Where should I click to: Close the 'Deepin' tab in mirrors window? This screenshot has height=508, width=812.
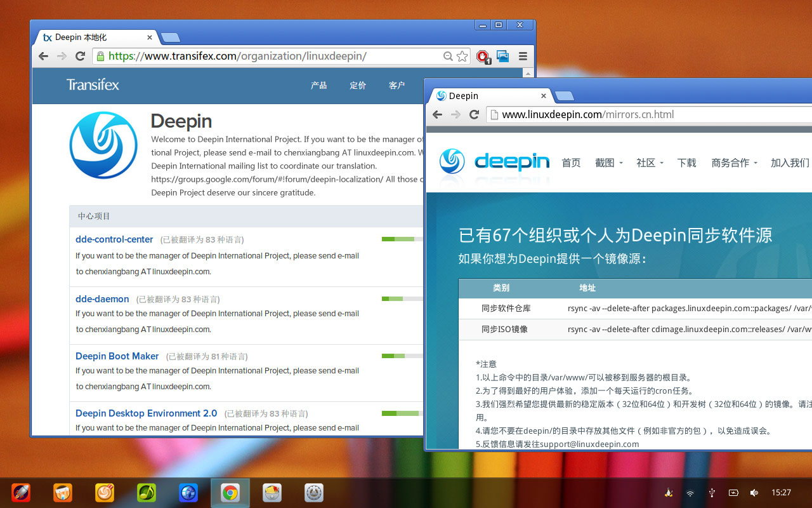(544, 96)
